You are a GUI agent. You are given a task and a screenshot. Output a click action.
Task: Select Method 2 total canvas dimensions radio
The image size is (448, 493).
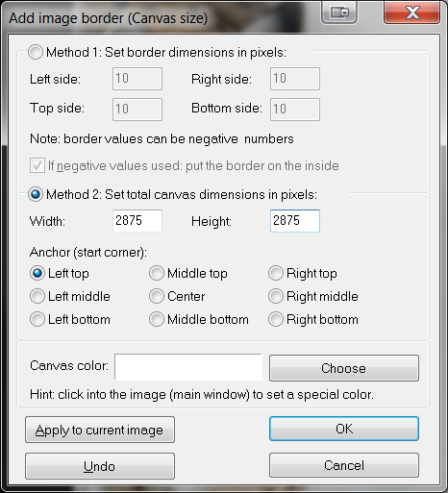tap(36, 194)
